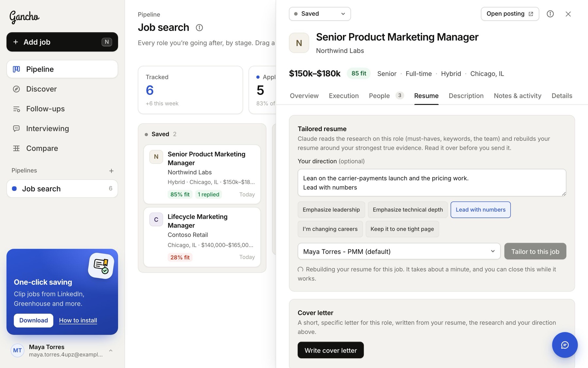Add a new pipeline with plus icon

(x=111, y=171)
